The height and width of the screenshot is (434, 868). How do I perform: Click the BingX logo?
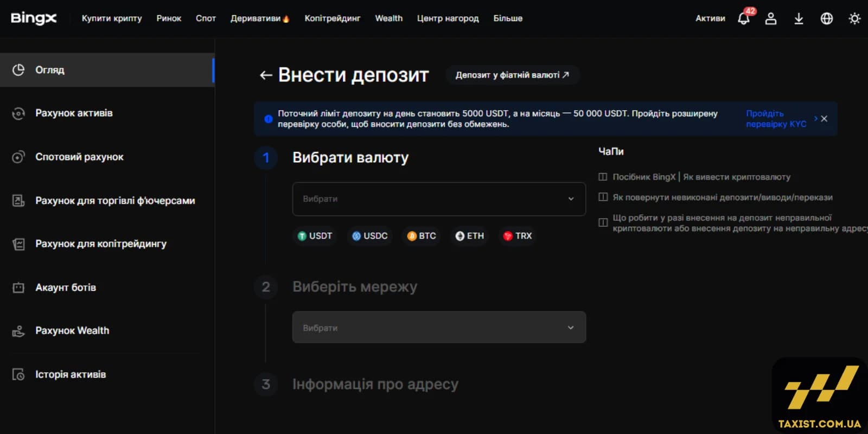34,18
